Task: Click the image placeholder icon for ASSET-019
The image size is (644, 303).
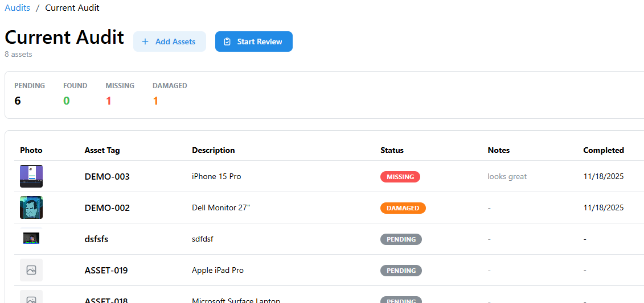Action: 31,270
